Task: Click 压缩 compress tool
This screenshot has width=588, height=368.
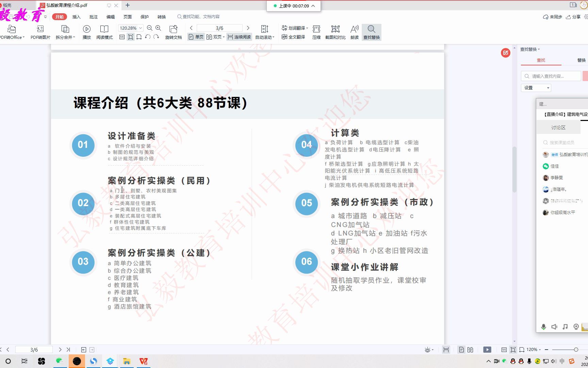Action: click(x=316, y=32)
